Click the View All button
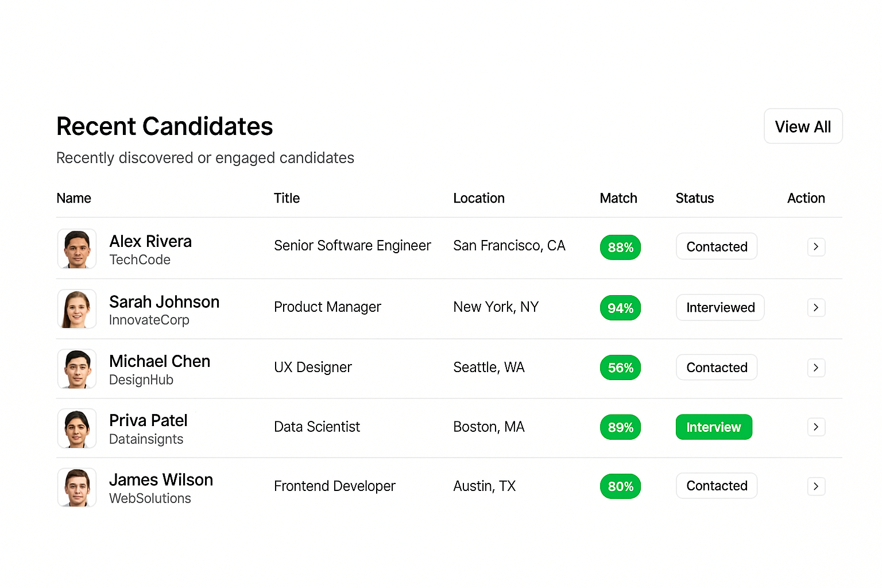 [x=803, y=126]
